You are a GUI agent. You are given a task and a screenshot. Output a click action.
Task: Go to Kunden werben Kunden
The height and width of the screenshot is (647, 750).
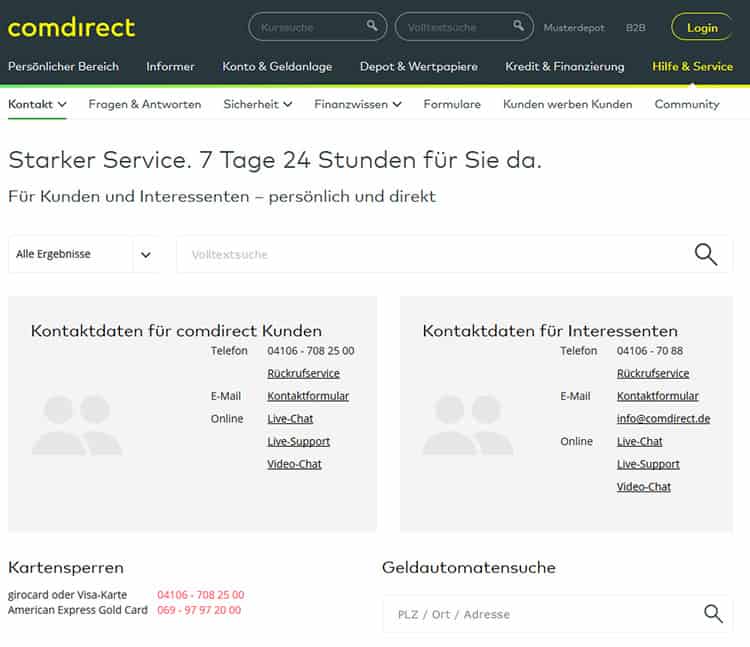click(x=567, y=104)
